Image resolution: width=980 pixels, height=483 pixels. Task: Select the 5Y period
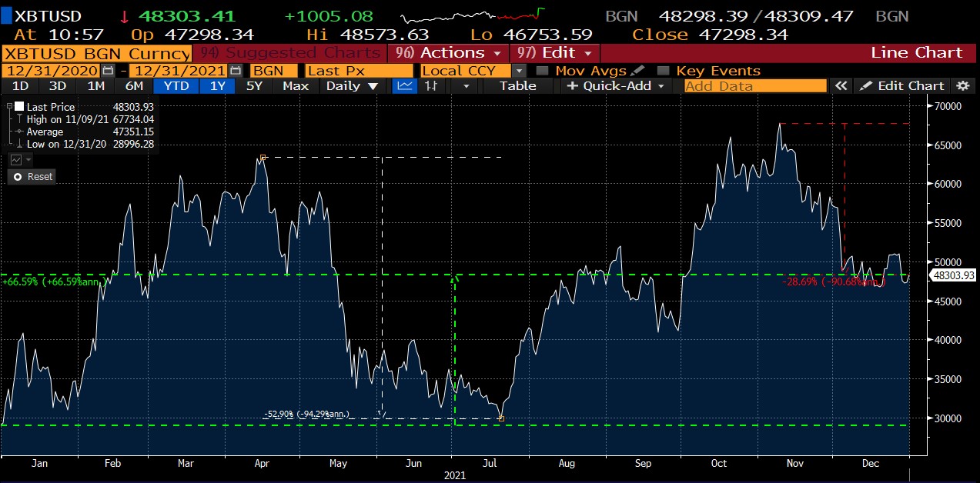[x=254, y=86]
